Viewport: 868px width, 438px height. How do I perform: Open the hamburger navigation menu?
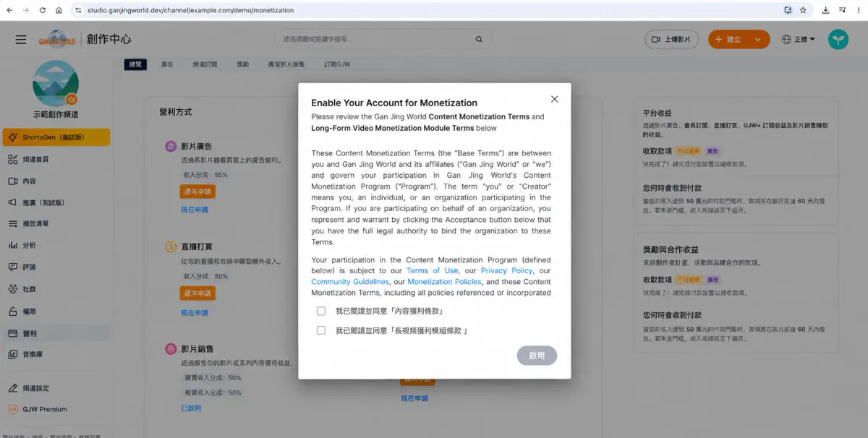point(21,40)
